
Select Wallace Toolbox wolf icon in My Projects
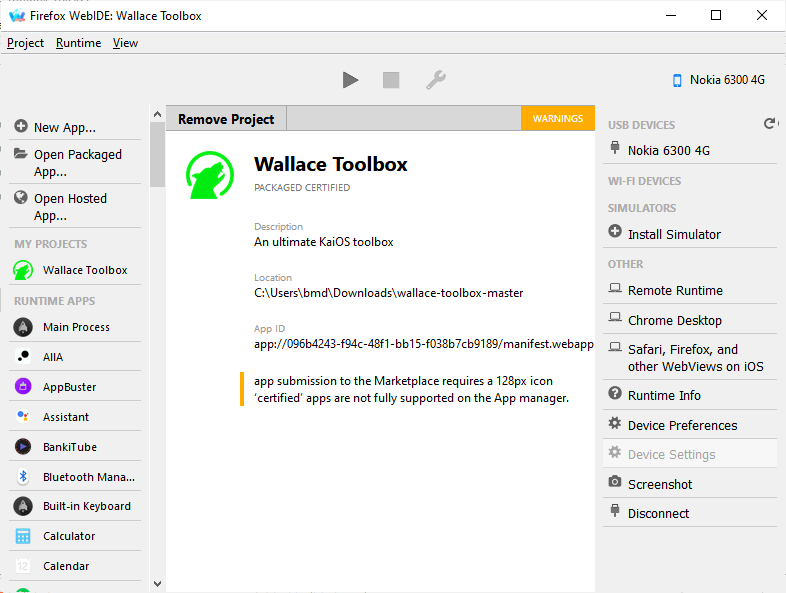click(23, 270)
